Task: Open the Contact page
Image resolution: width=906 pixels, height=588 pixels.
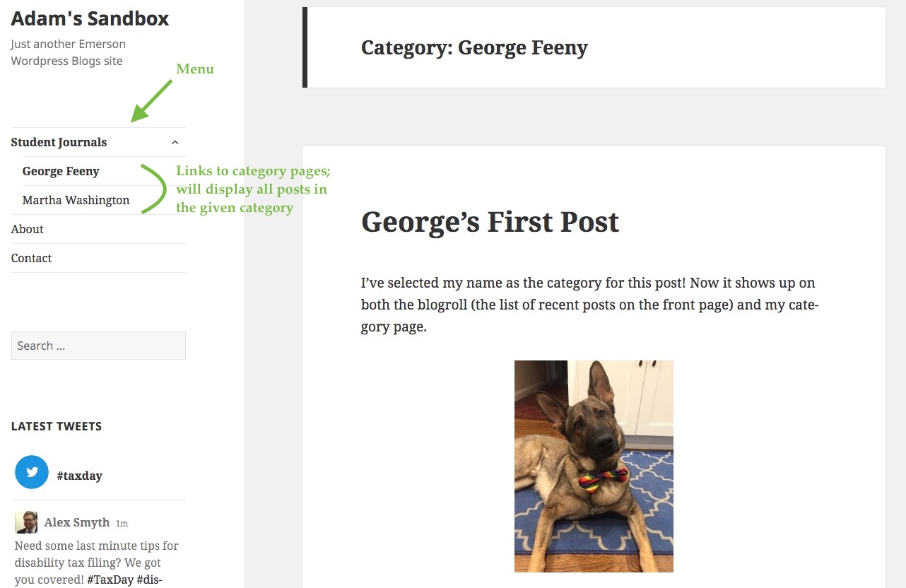Action: [x=32, y=258]
